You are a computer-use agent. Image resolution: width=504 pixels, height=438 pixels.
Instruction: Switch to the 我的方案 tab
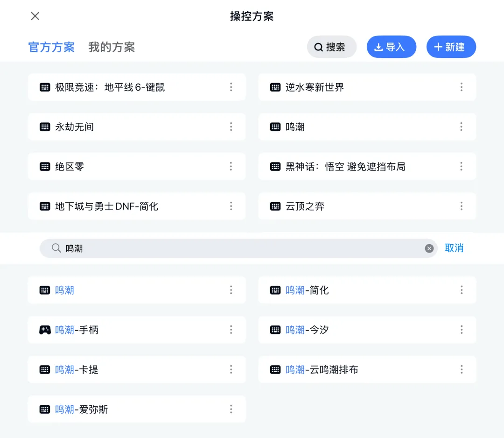[x=112, y=47]
